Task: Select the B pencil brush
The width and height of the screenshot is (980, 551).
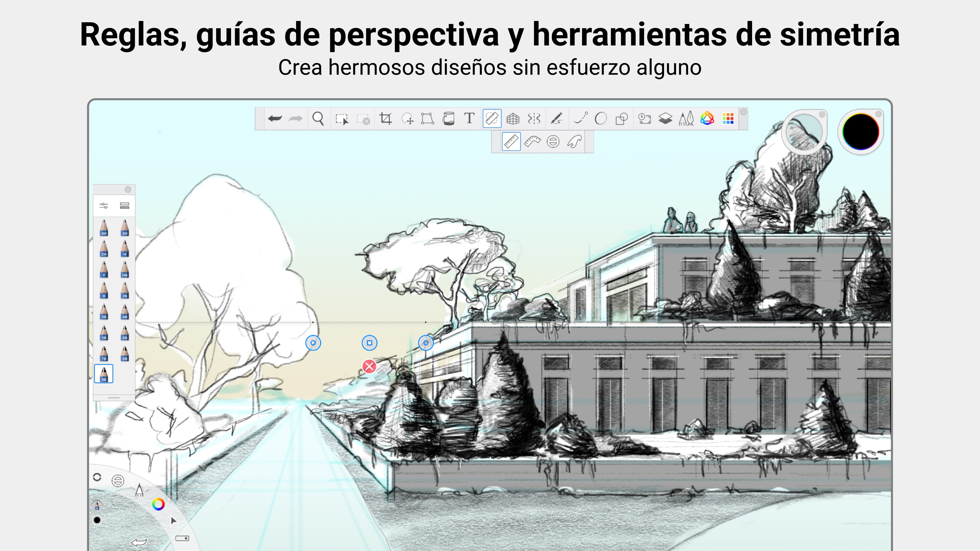Action: tap(104, 290)
